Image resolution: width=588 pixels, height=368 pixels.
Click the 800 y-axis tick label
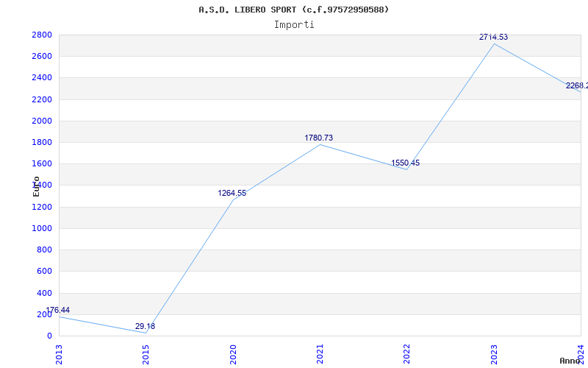pos(45,250)
